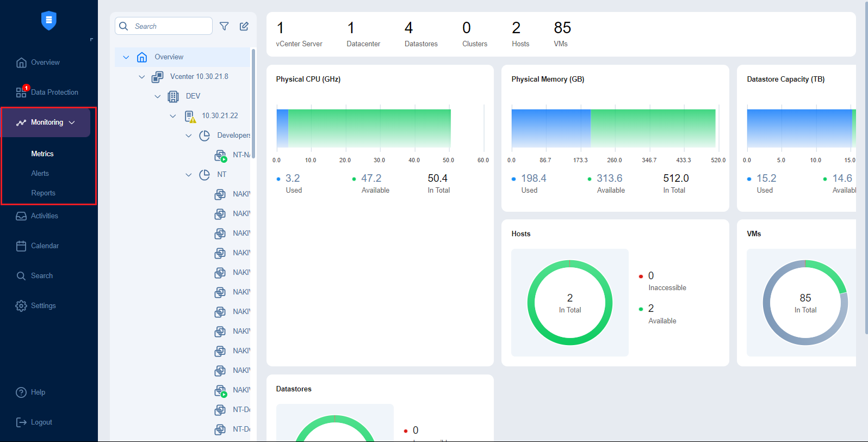Open the Help link
Viewport: 868px width, 442px height.
point(38,392)
